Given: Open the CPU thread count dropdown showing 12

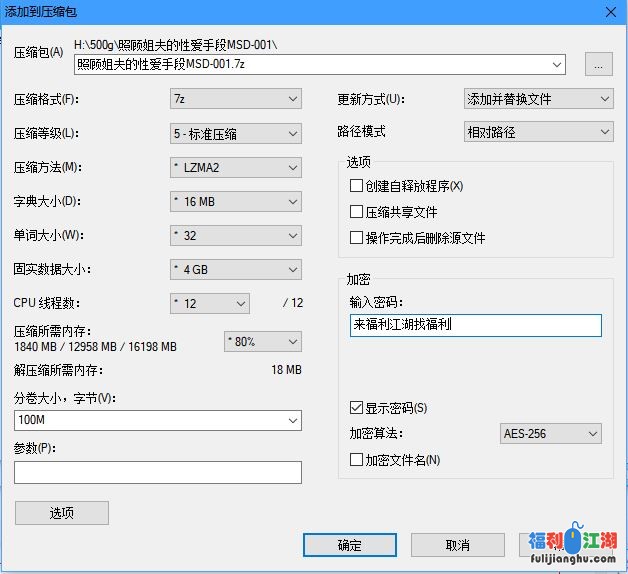Looking at the screenshot, I should [209, 303].
